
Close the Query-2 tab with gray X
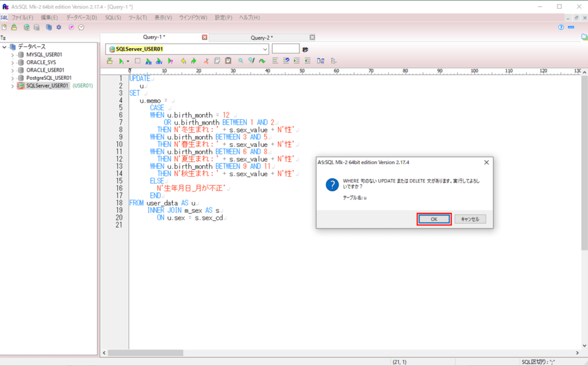click(x=312, y=37)
